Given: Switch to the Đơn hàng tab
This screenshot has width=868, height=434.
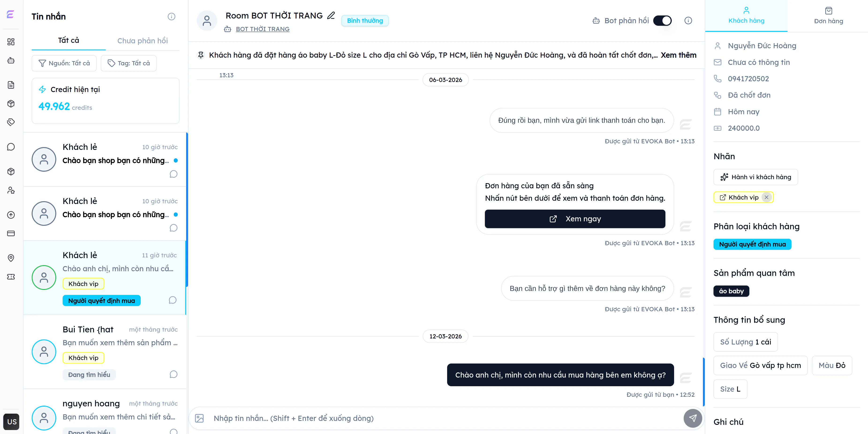Looking at the screenshot, I should [828, 16].
